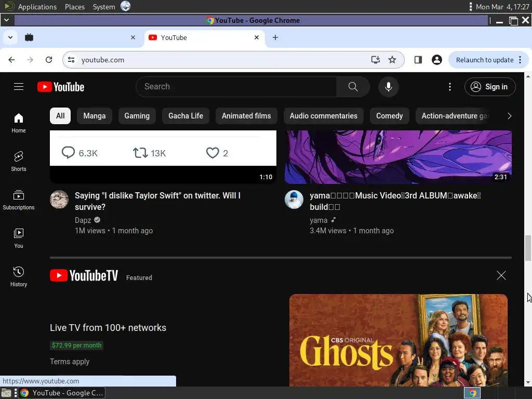Dismiss the YouTube TV featured promo
The height and width of the screenshot is (399, 532).
[x=501, y=275]
